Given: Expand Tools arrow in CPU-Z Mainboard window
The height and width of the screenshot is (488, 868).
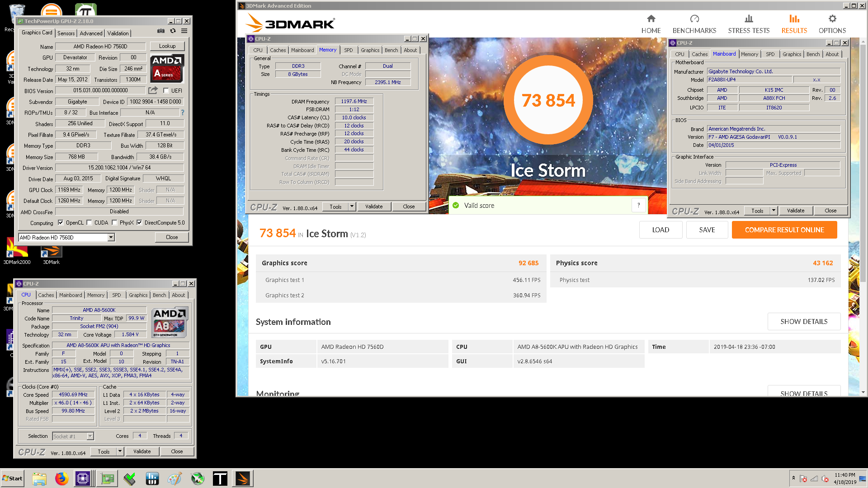Looking at the screenshot, I should click(x=774, y=211).
